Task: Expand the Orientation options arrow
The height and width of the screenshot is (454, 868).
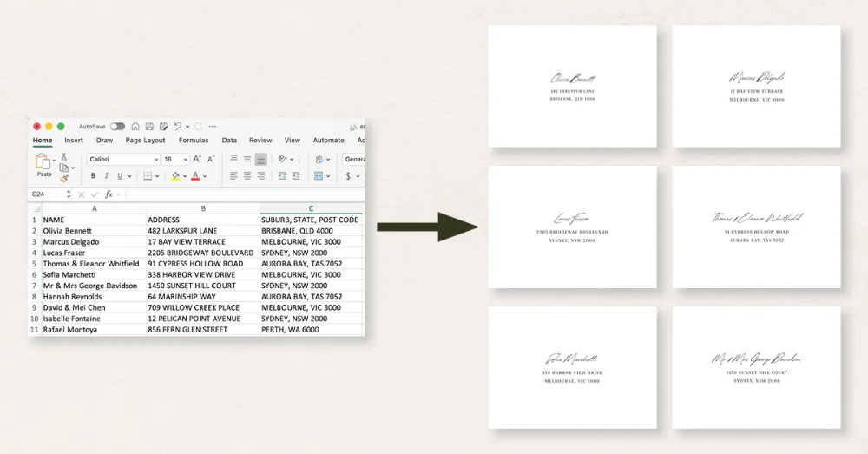Action: 292,159
